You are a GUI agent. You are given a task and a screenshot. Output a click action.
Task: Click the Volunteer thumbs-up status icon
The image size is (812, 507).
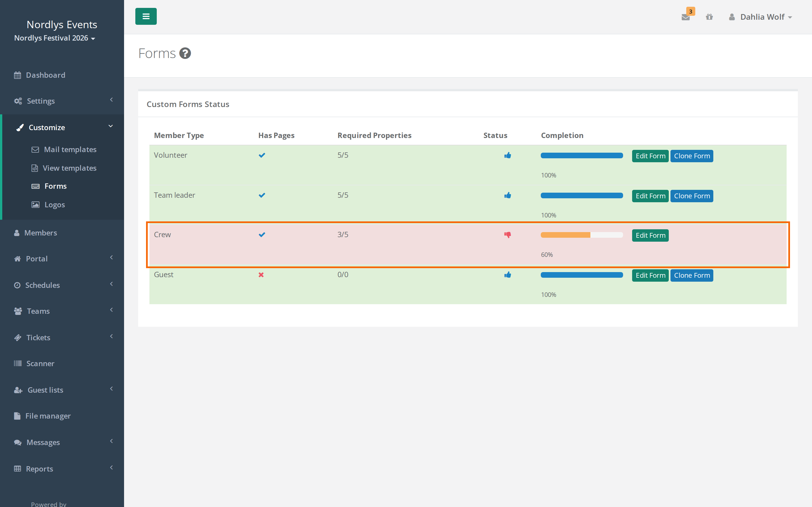point(507,155)
